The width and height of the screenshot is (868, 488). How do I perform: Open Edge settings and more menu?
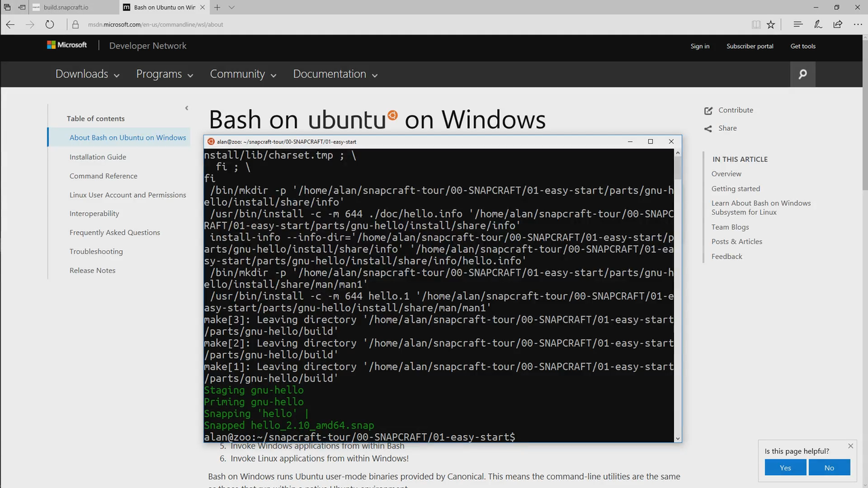pyautogui.click(x=857, y=24)
